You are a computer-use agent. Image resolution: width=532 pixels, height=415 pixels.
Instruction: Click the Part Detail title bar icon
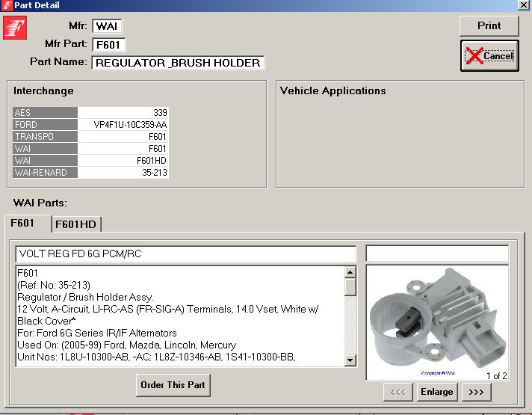pyautogui.click(x=7, y=5)
